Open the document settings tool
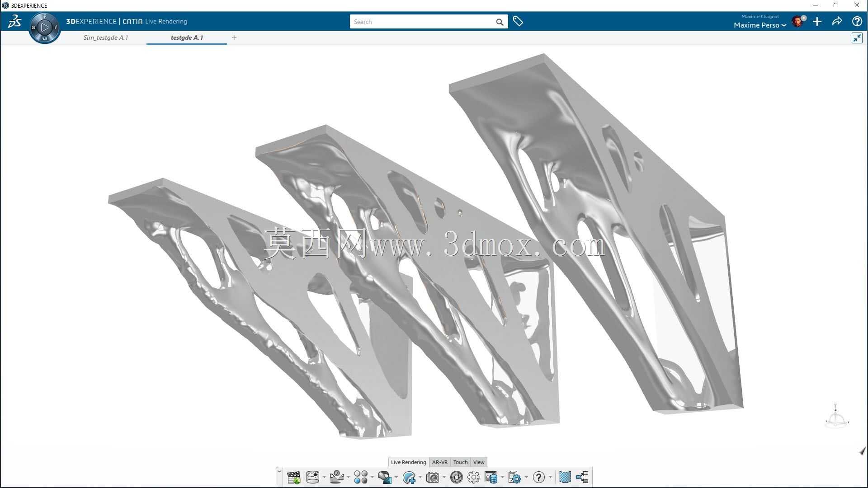Screen dimensions: 868x488 (x=515, y=477)
